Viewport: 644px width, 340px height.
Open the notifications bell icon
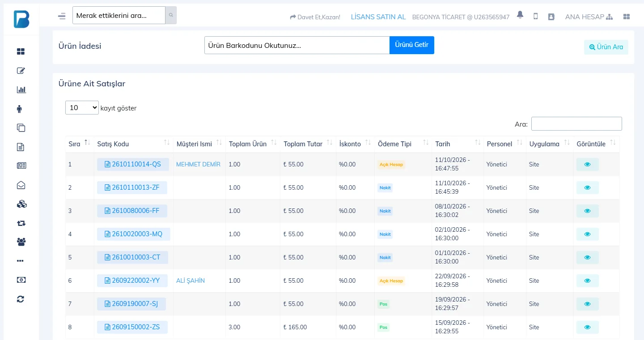point(520,15)
